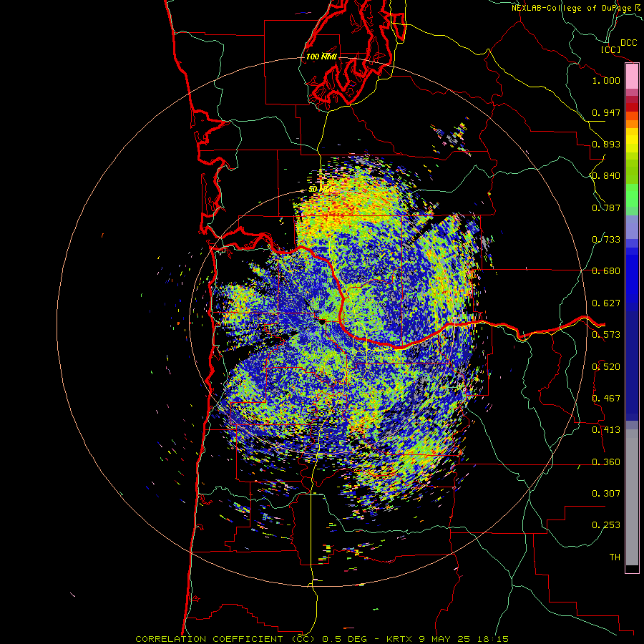Click the black radar site dot at map center
Screen dimensions: 644x644
(x=323, y=323)
